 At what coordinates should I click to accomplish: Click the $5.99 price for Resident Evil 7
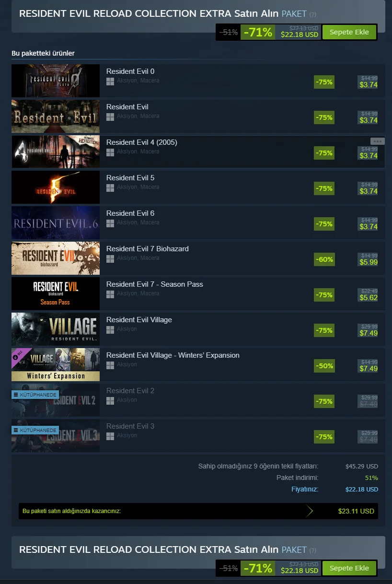[x=369, y=262]
